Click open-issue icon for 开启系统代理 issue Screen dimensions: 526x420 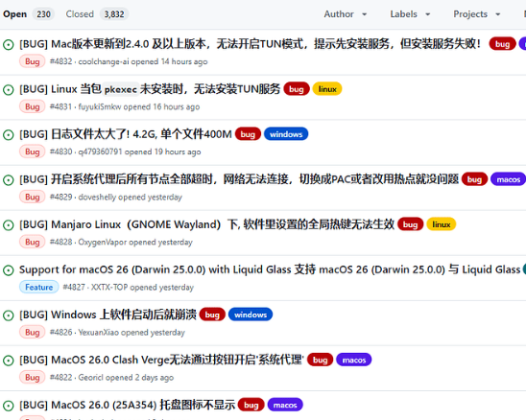click(9, 180)
